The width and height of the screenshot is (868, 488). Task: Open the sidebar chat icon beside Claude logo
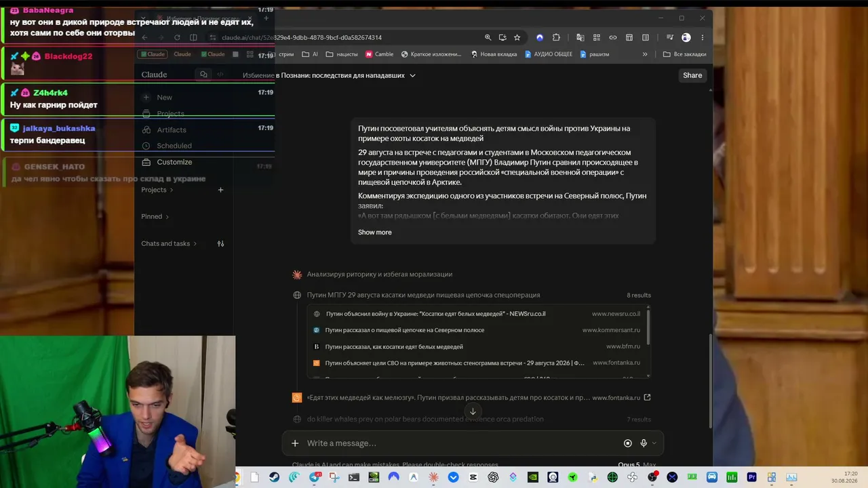point(203,75)
